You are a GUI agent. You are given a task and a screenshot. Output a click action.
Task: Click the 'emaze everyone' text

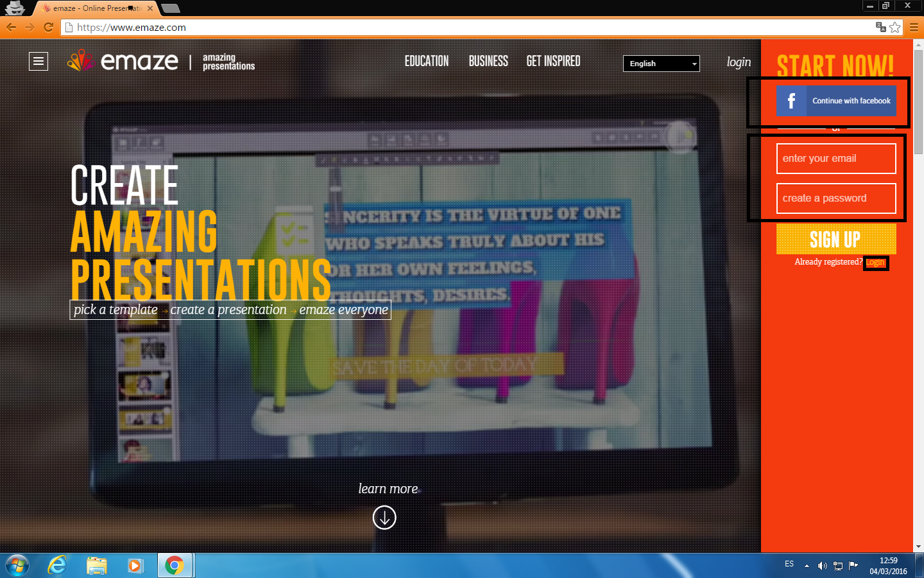(x=343, y=310)
